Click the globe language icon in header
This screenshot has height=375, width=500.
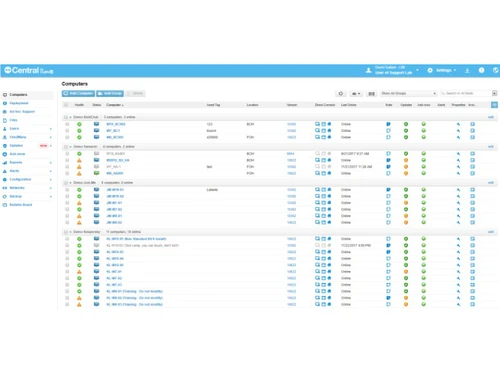click(x=496, y=70)
